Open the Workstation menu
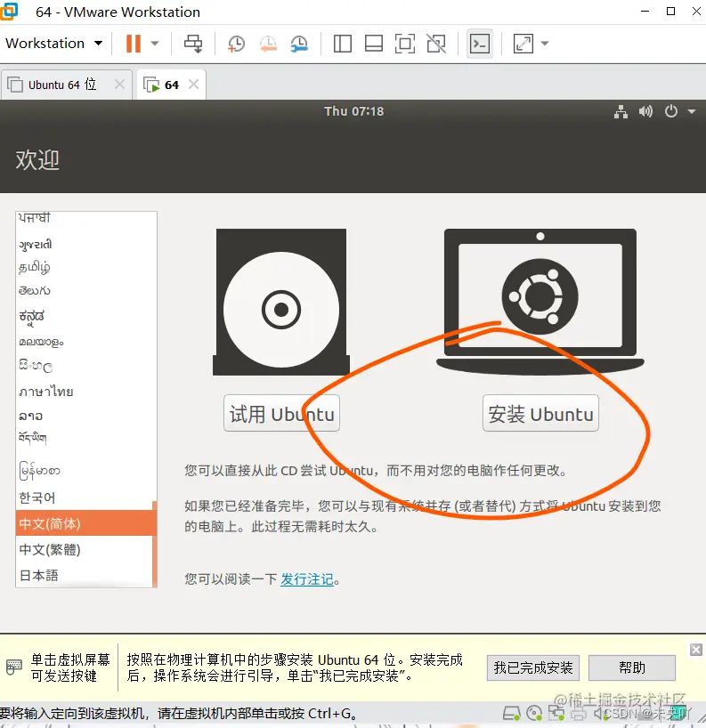The height and width of the screenshot is (728, 706). [53, 44]
